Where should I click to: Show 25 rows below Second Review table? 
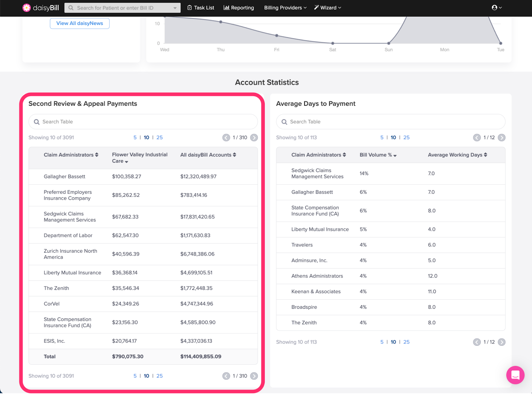160,376
